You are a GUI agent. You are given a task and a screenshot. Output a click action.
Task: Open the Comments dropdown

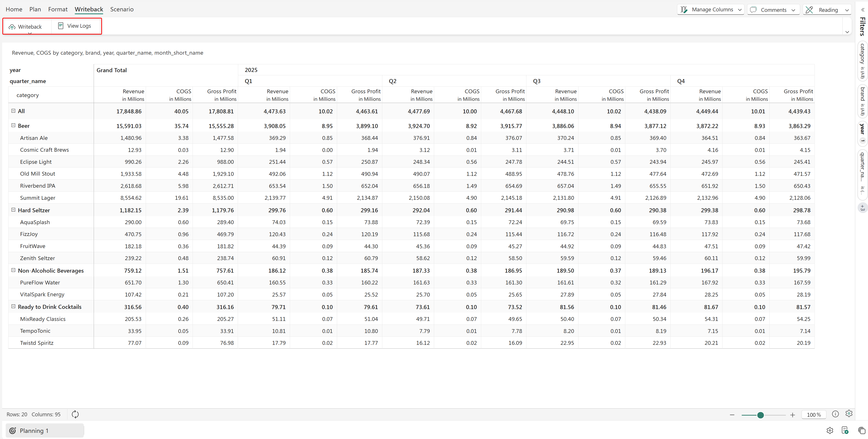click(773, 10)
